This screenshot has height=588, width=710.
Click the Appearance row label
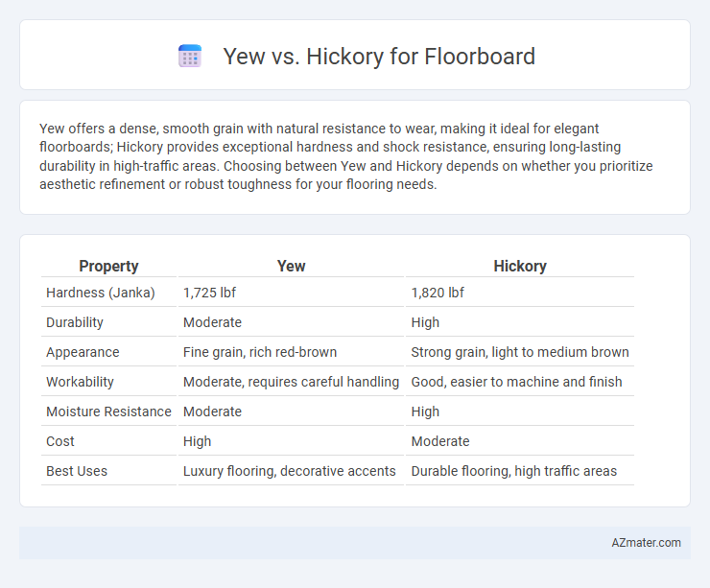click(x=83, y=352)
